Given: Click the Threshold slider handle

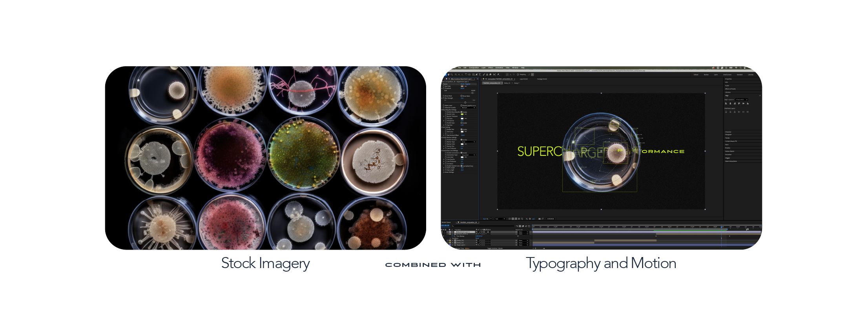Looking at the screenshot, I should coord(472,93).
